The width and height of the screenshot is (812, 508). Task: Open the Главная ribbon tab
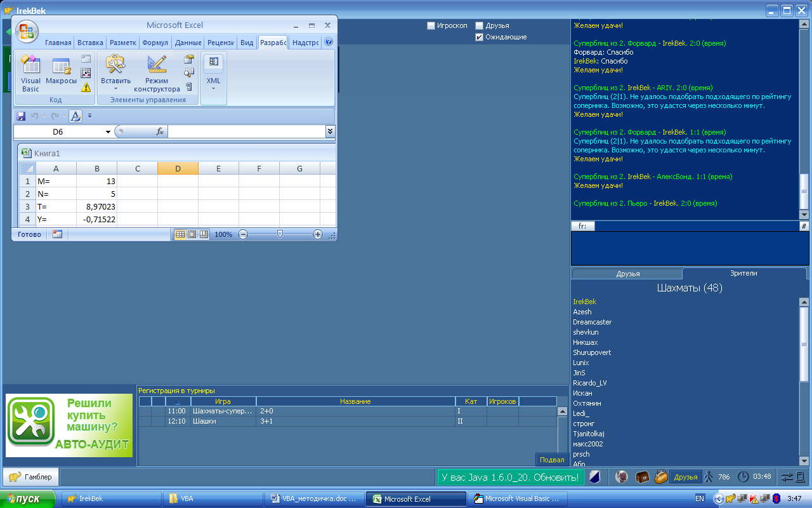[58, 43]
